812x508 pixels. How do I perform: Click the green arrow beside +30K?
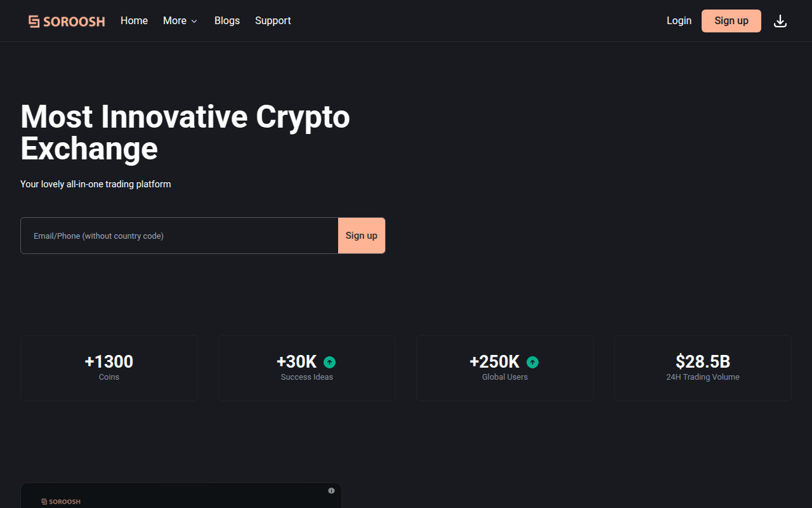click(329, 362)
